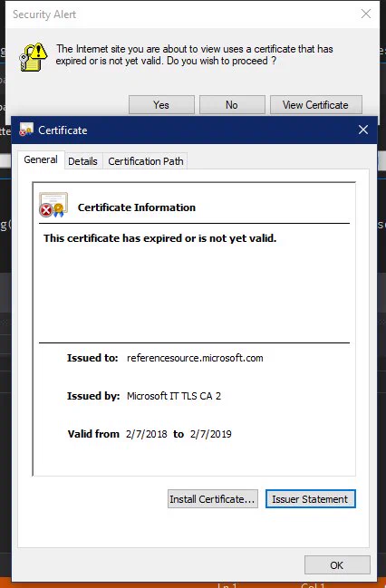Click Yes in the Security Alert dialog
This screenshot has height=588, width=386.
[161, 104]
